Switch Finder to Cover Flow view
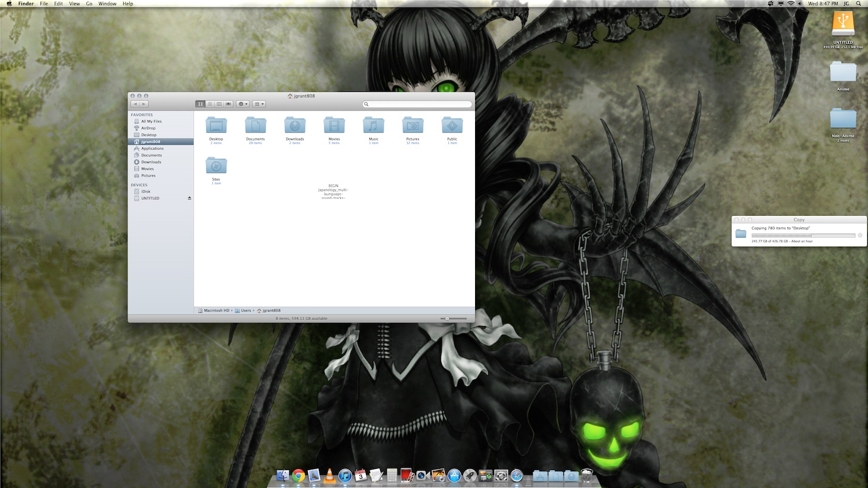This screenshot has height=488, width=868. point(228,104)
